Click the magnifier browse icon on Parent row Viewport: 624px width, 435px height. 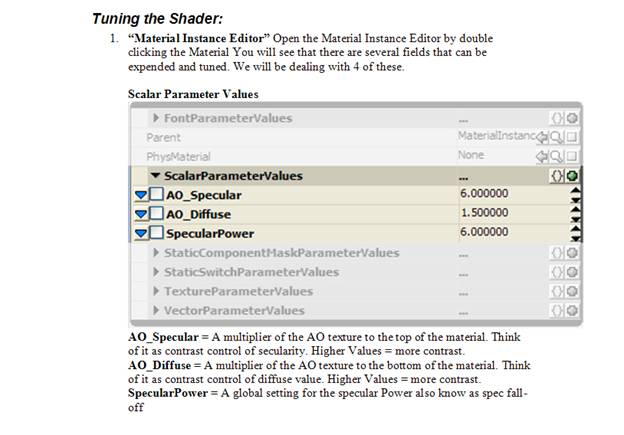pos(556,138)
